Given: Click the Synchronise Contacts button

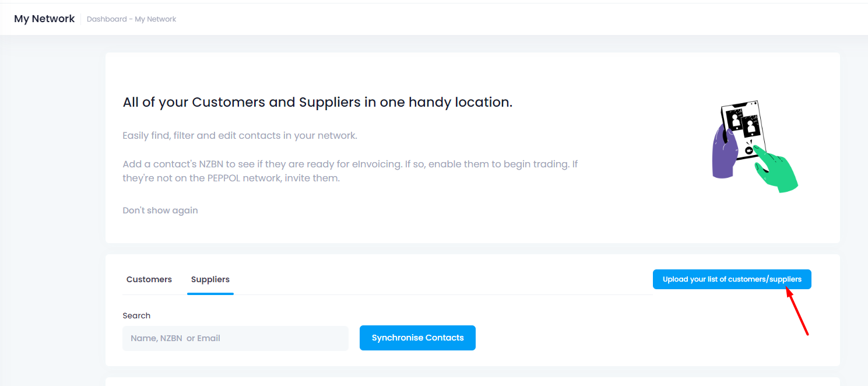Looking at the screenshot, I should pyautogui.click(x=417, y=338).
